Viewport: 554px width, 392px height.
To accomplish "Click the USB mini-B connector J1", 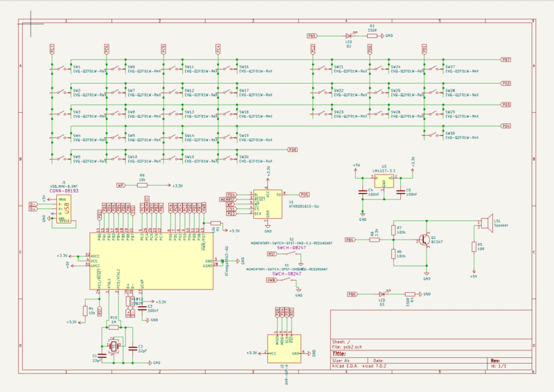I will (x=64, y=211).
